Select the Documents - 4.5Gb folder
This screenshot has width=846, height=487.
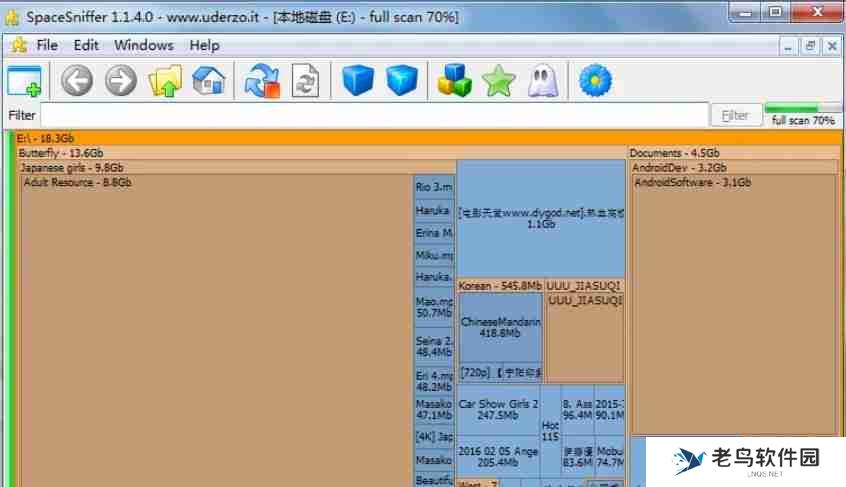(x=734, y=153)
